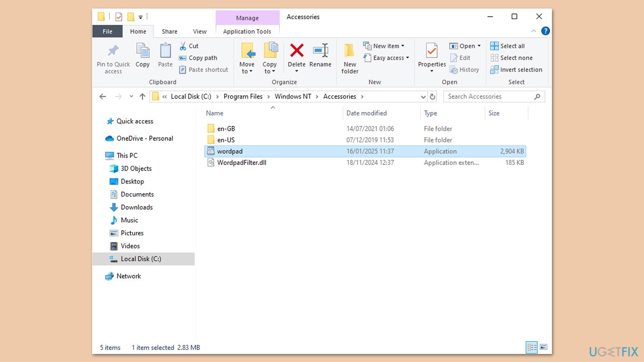Click Select all
644x362 pixels.
[x=508, y=46]
